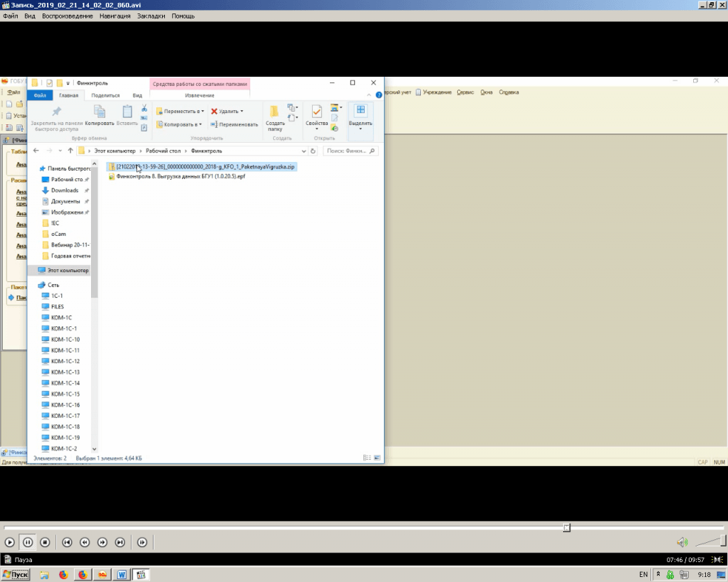Screen dimensions: 728x582
Task: Click the Pause button in the player
Action: coord(27,542)
